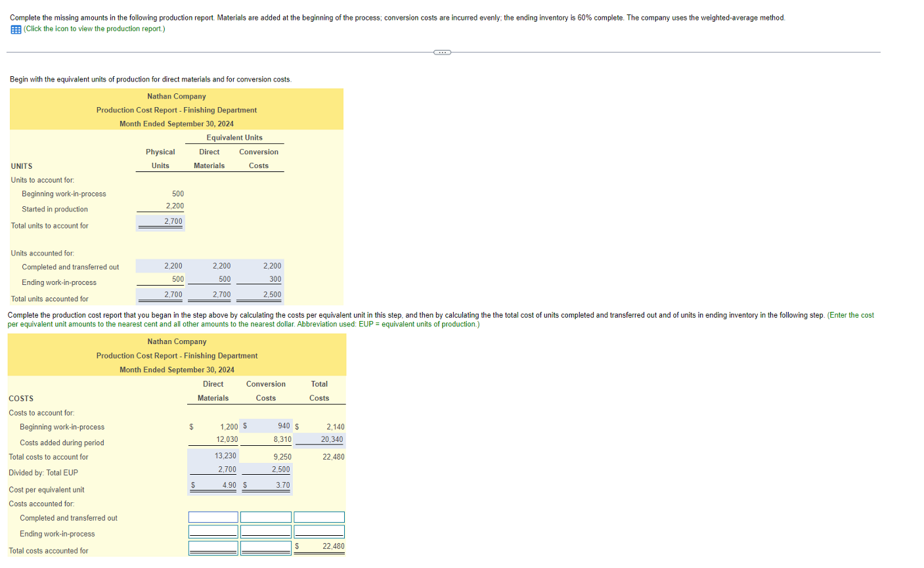924x568 pixels.
Task: Open the production report table icon
Action: (x=13, y=28)
